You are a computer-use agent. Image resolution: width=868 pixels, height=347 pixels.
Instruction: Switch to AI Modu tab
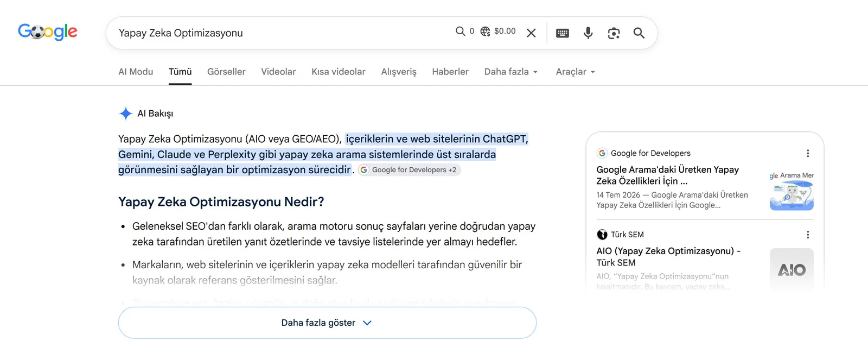136,72
